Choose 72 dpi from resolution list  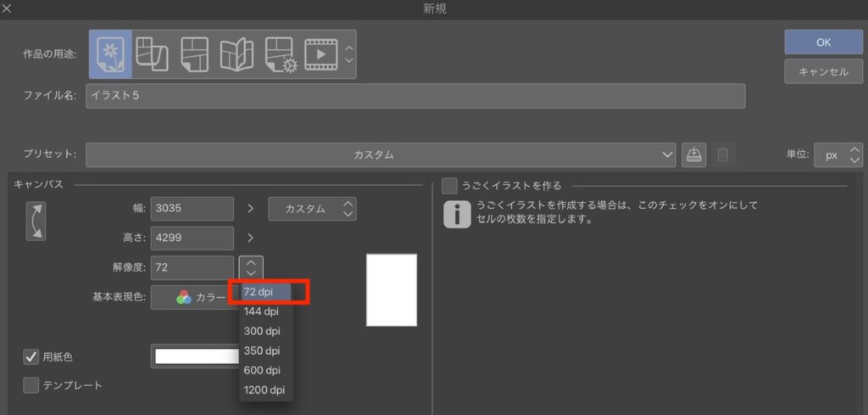(x=266, y=292)
